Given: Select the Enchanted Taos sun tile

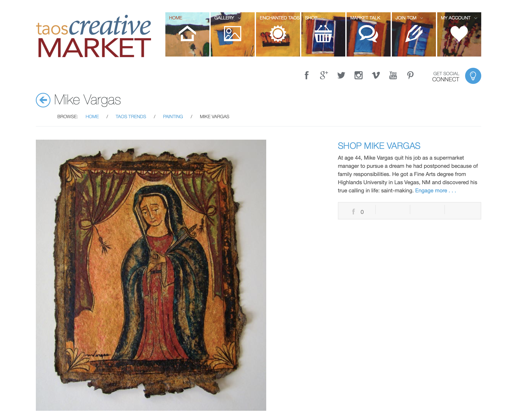Looking at the screenshot, I should (x=278, y=34).
